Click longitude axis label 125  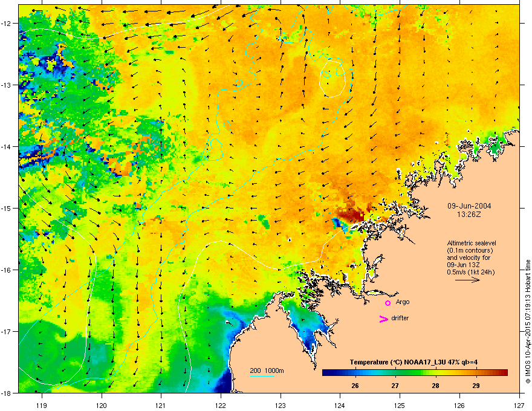(400, 405)
